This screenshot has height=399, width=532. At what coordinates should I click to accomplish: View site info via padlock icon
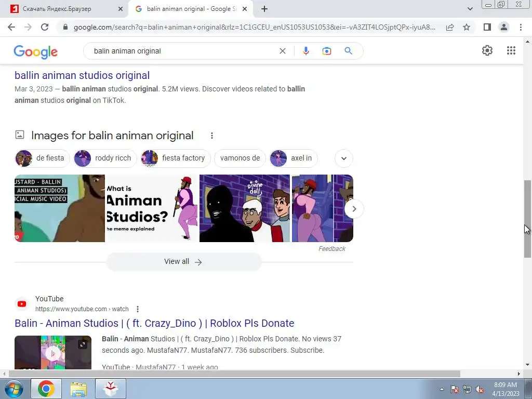pyautogui.click(x=65, y=27)
